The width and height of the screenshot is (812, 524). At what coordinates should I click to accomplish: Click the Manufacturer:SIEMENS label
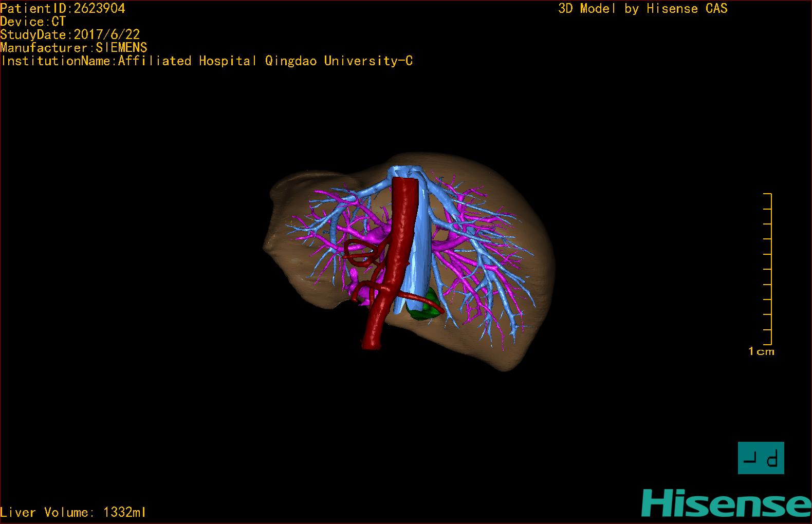coord(73,48)
